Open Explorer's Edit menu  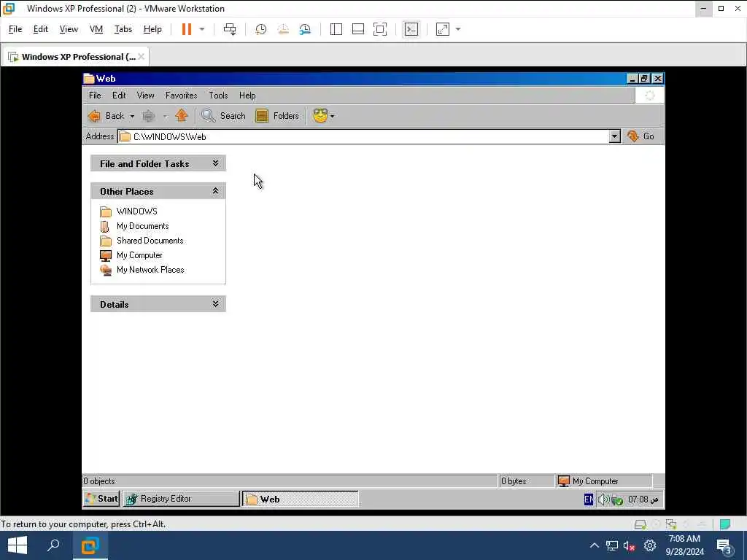click(119, 96)
